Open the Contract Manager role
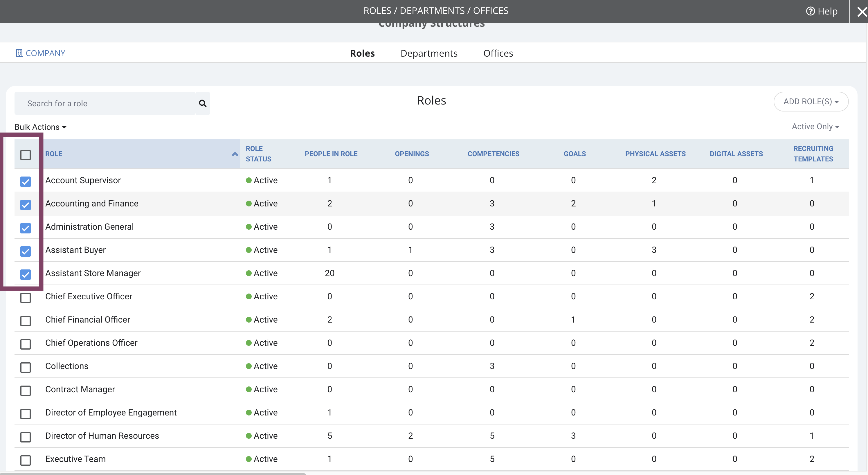 [80, 389]
